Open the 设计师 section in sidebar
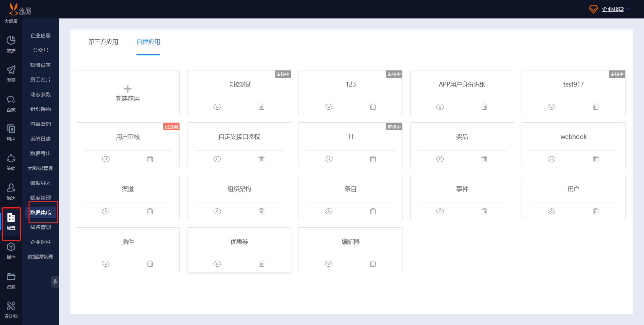The width and height of the screenshot is (644, 325). click(11, 310)
